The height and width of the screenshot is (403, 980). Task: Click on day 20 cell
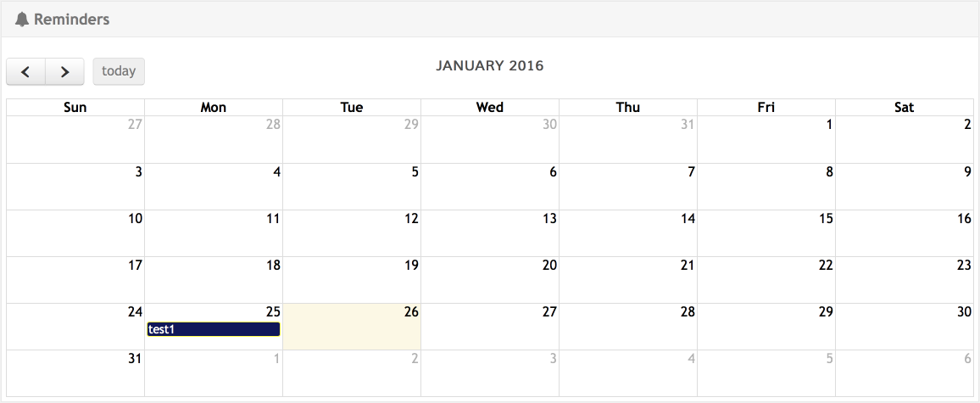click(490, 280)
